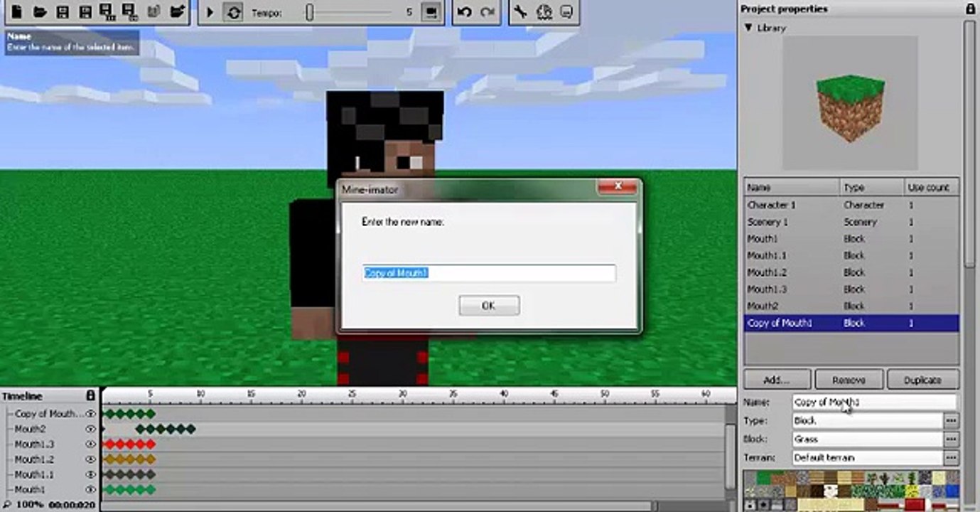Select the Mouth1.3 row in the library list
Image resolution: width=980 pixels, height=512 pixels.
(x=851, y=289)
